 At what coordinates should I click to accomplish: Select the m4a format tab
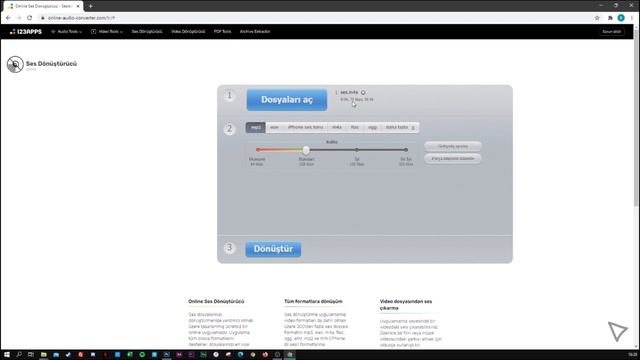(x=337, y=127)
